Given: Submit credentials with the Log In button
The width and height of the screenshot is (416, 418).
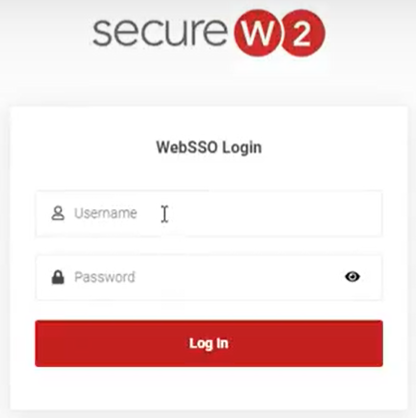Looking at the screenshot, I should pos(209,343).
